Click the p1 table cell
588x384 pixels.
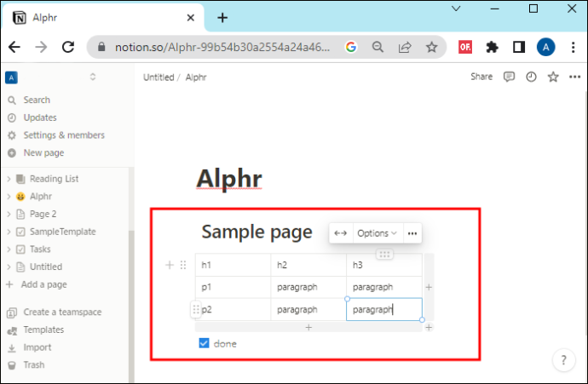(x=233, y=287)
